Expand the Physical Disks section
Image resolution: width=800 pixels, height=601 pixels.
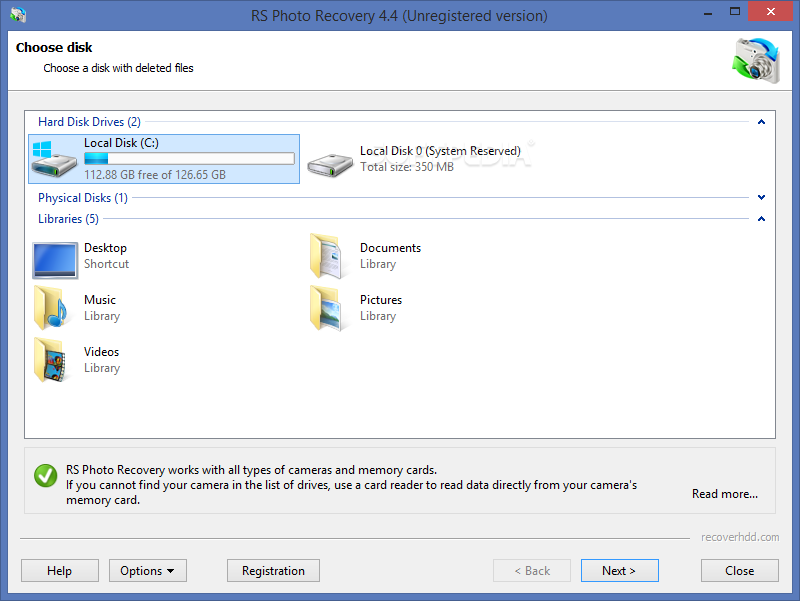761,197
